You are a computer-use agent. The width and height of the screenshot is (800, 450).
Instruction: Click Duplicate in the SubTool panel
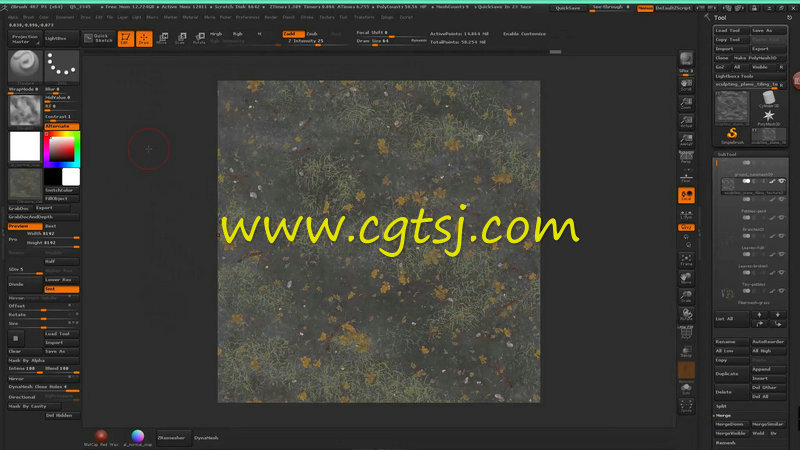click(732, 373)
